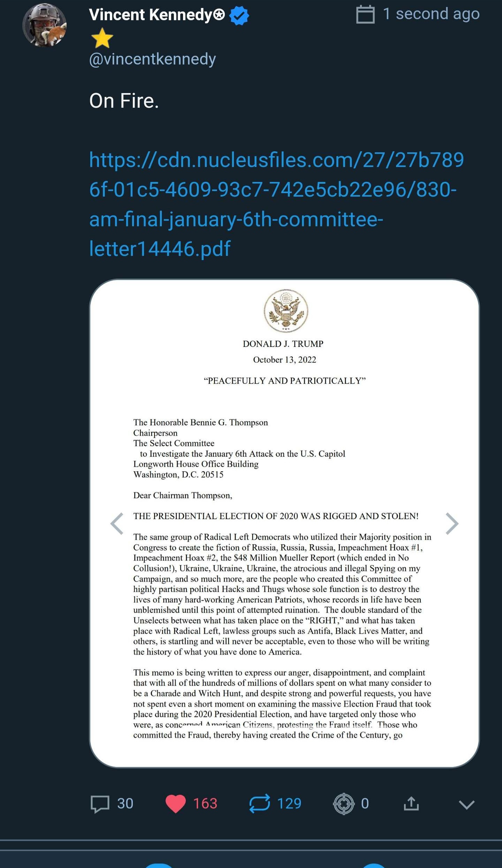Open Vincent Kennedy's profile avatar
This screenshot has height=868, width=502.
(x=45, y=25)
